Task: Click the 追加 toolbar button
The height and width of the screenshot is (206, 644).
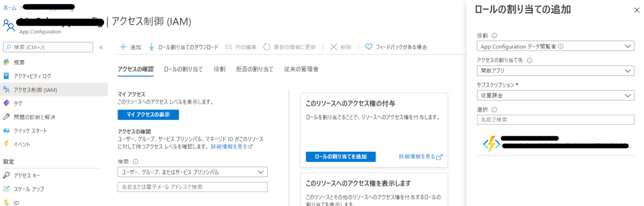Action: tap(130, 47)
